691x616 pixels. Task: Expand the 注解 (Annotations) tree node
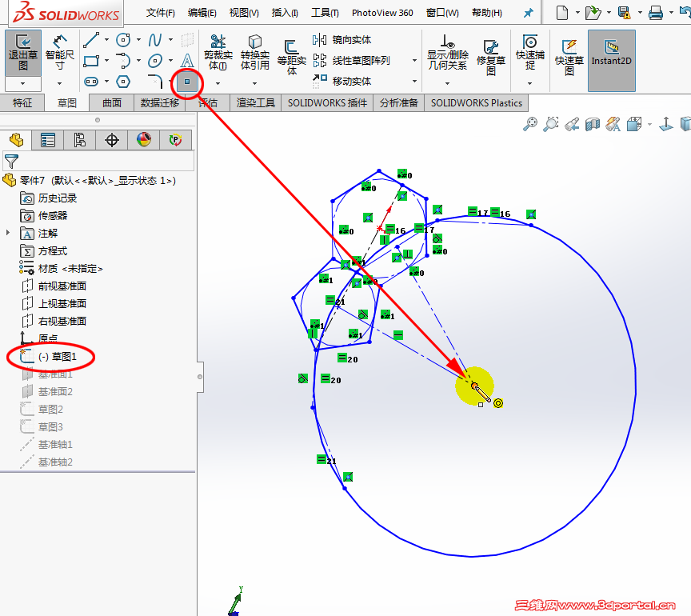[7, 232]
